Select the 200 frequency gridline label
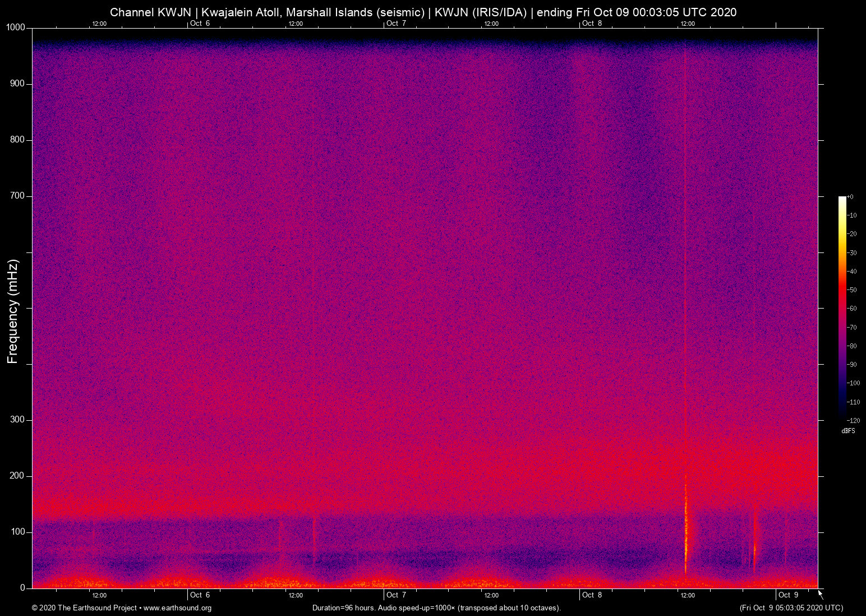Image resolution: width=866 pixels, height=616 pixels. click(x=17, y=475)
